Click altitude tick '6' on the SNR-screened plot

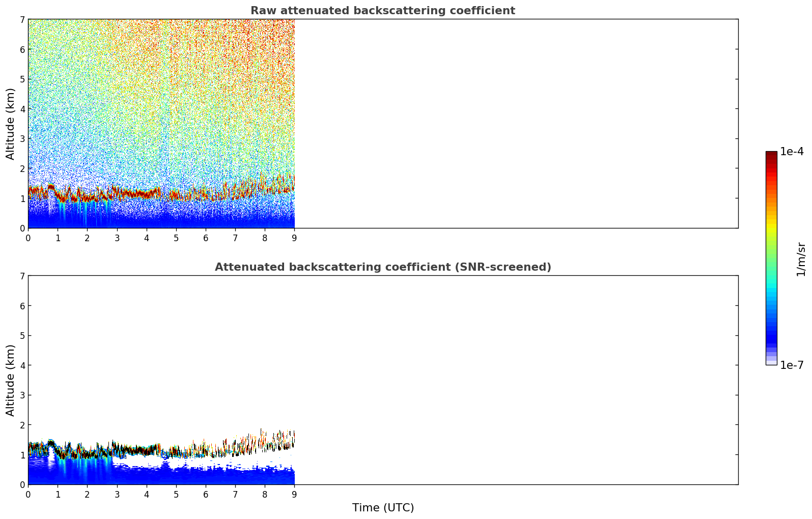coord(22,306)
